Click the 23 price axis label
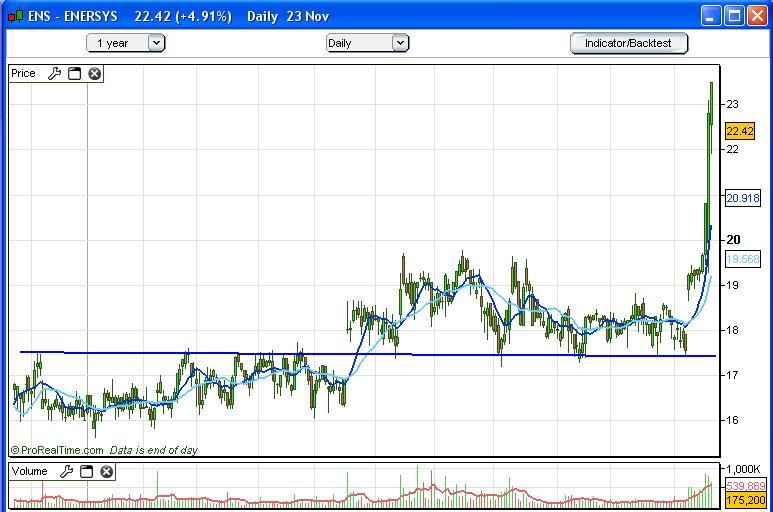 click(x=733, y=104)
